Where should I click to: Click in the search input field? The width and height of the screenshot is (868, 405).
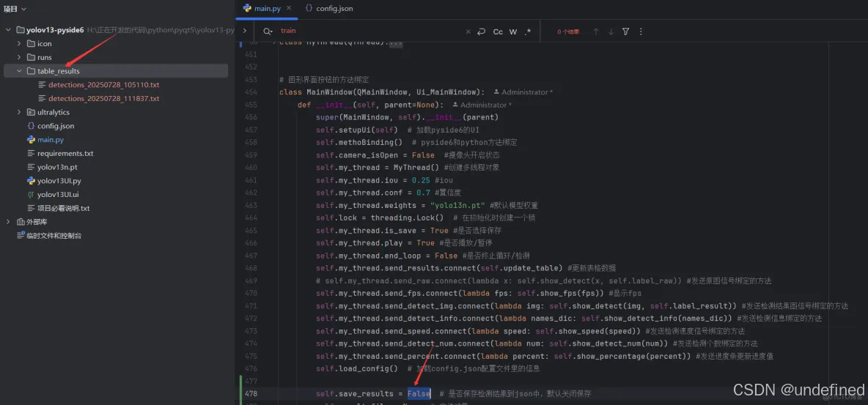point(369,31)
